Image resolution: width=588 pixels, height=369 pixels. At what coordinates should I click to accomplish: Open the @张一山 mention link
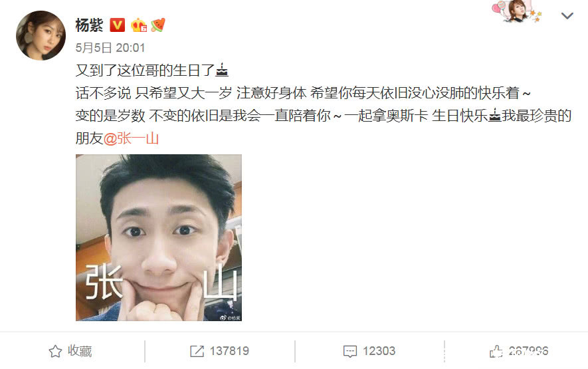coord(131,138)
